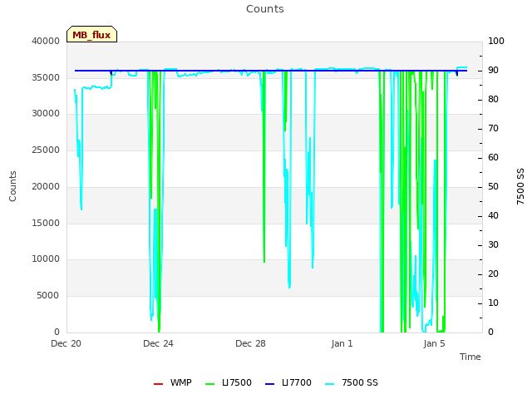Click the MB_flux site label
Screen dimensions: 532x399
(91, 35)
